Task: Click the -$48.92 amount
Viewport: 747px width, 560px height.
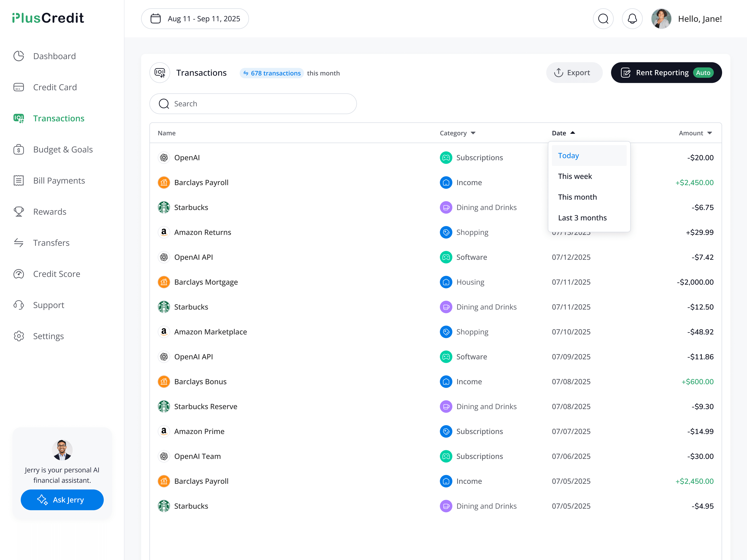Action: (700, 332)
